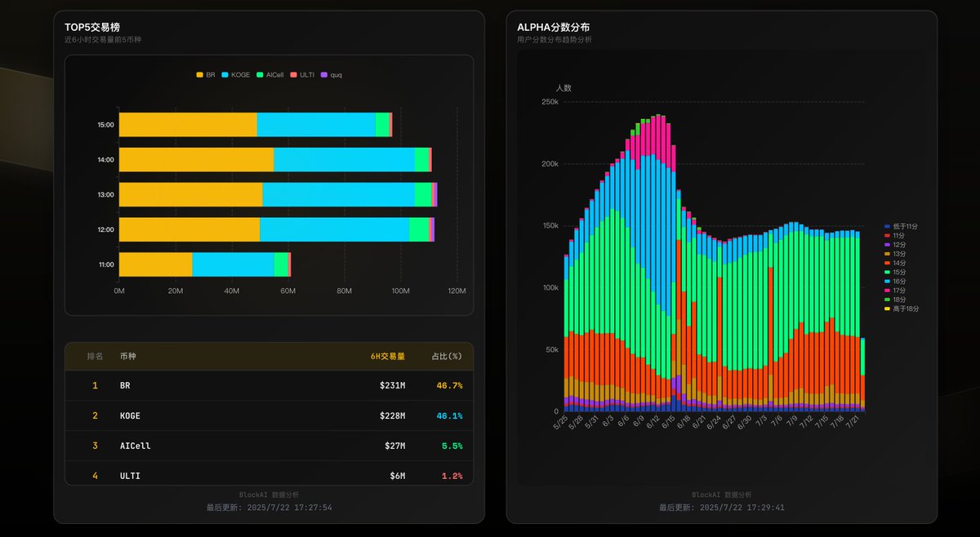The image size is (980, 537).
Task: Select the 11分 legend icon
Action: (x=886, y=236)
